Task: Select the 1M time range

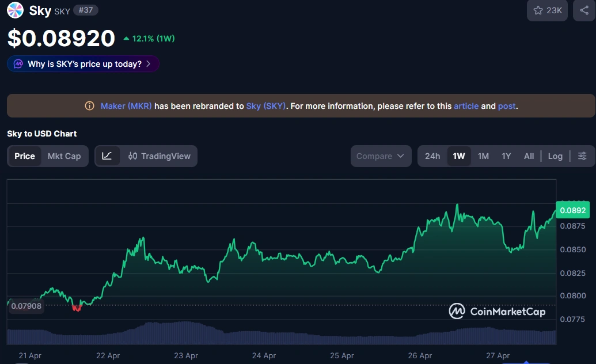Action: point(483,156)
